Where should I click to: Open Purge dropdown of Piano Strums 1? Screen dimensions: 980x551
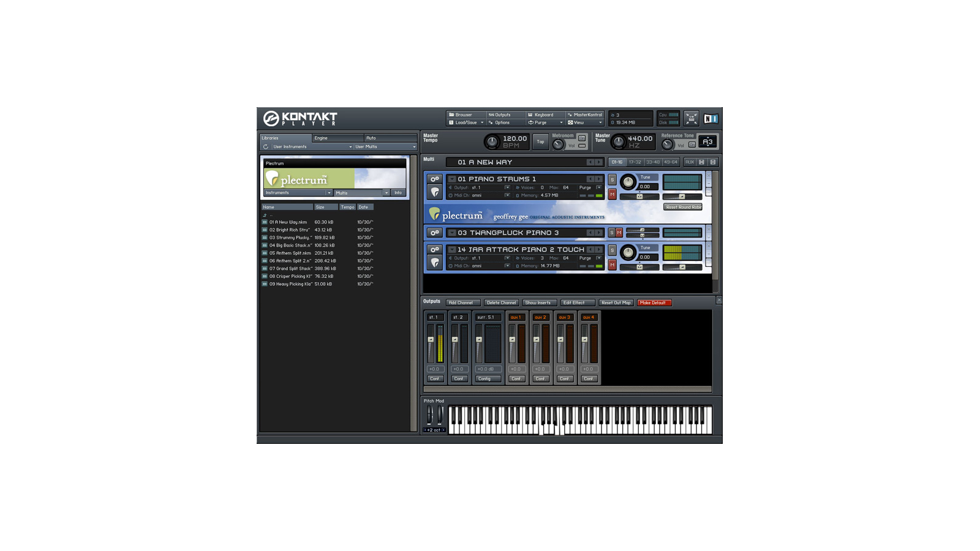(599, 188)
